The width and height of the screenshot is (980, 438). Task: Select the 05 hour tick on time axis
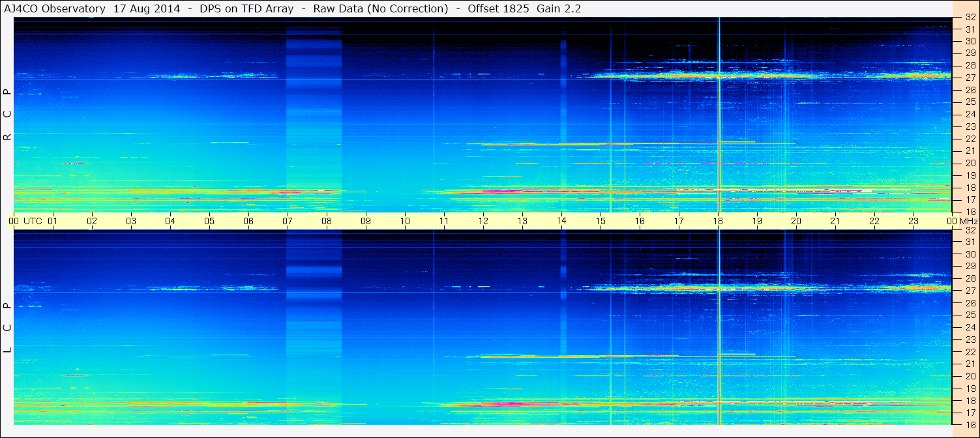tap(209, 221)
